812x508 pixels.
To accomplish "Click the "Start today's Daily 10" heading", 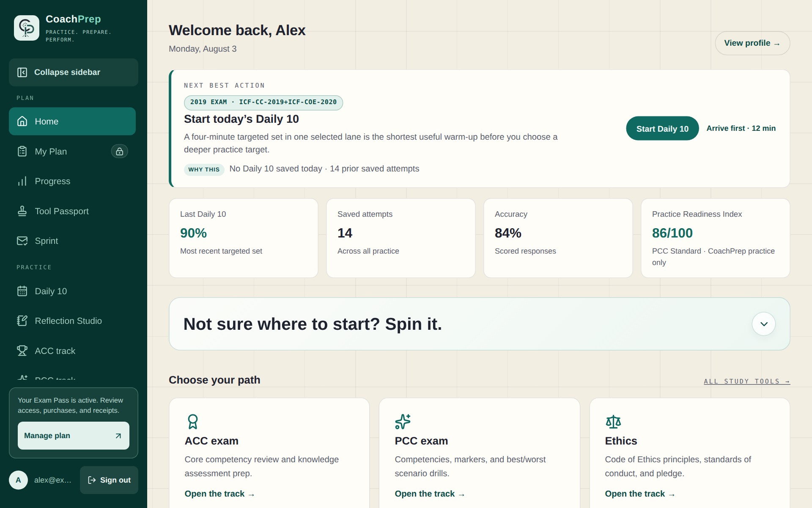I will (241, 119).
